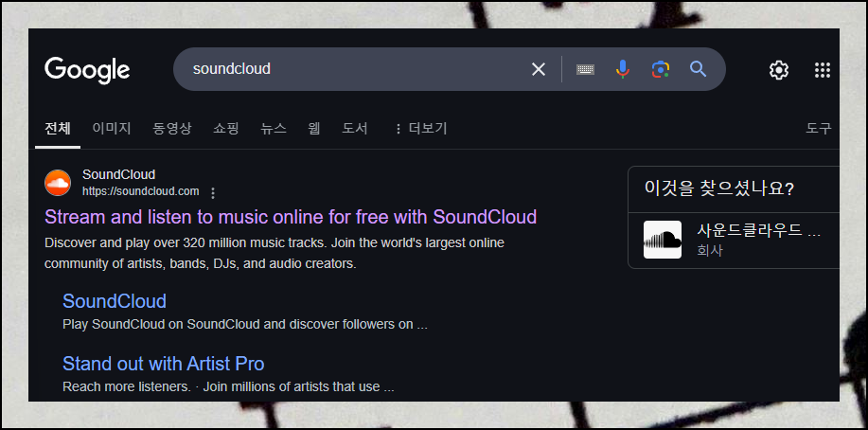Screen dimensions: 868x430
Task: Open the 쇼핑 tab
Action: 226,129
